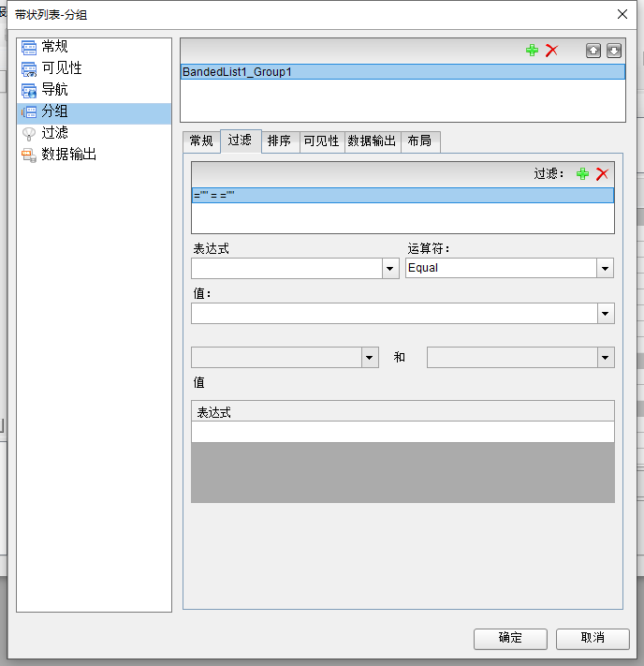Expand disabled dropdown right of 和

(606, 358)
